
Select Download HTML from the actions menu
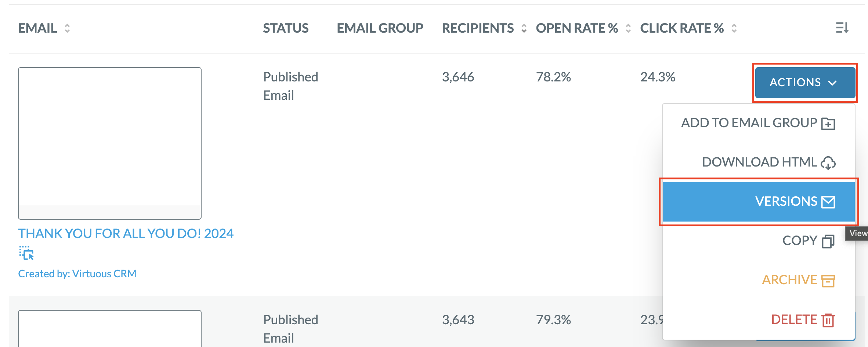pos(759,162)
